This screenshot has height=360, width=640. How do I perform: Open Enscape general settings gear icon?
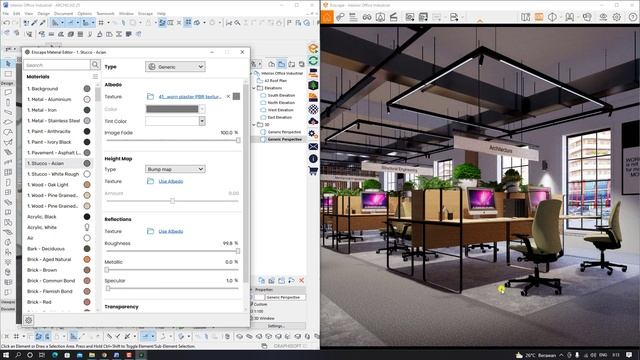pyautogui.click(x=313, y=133)
